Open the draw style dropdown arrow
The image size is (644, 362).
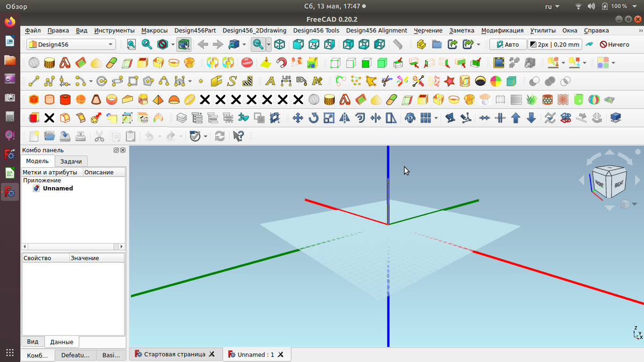click(x=173, y=45)
